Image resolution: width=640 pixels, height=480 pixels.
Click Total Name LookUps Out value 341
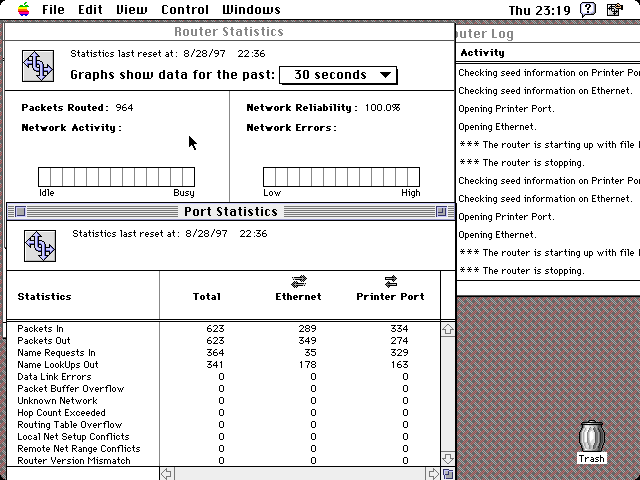point(215,364)
